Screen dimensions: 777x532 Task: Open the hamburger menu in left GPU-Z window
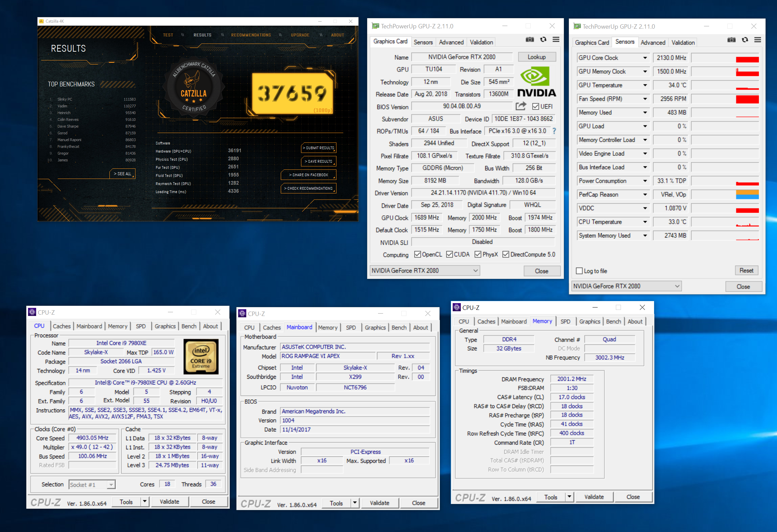556,39
